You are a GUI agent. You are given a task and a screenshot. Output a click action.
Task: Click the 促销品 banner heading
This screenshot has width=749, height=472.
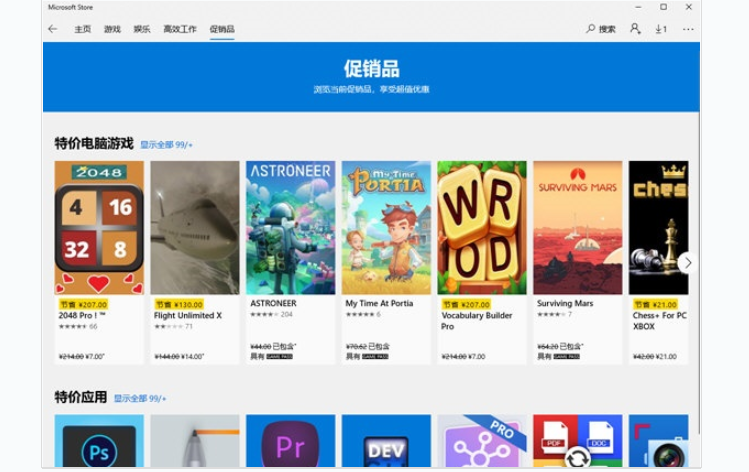coord(372,69)
